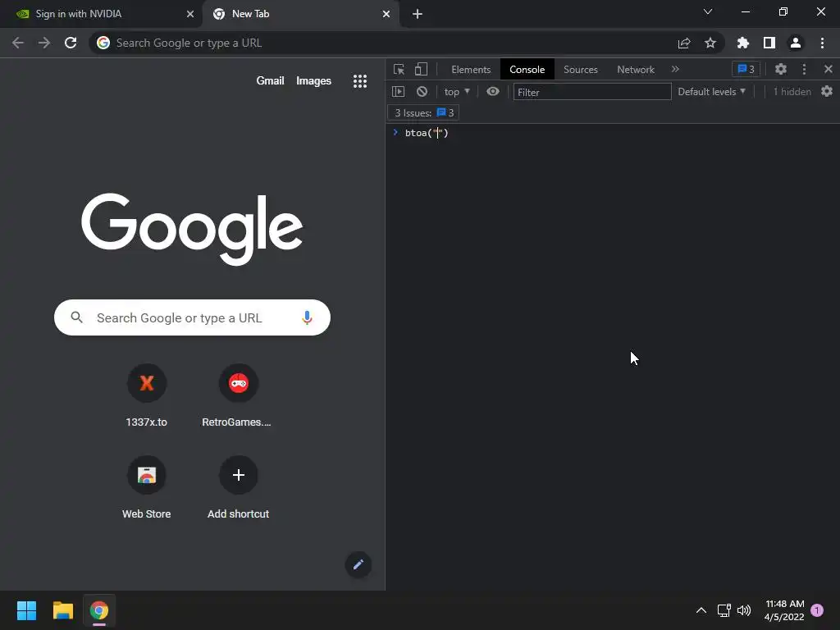The height and width of the screenshot is (630, 840).
Task: Click the 1 hidden messages label
Action: [792, 92]
